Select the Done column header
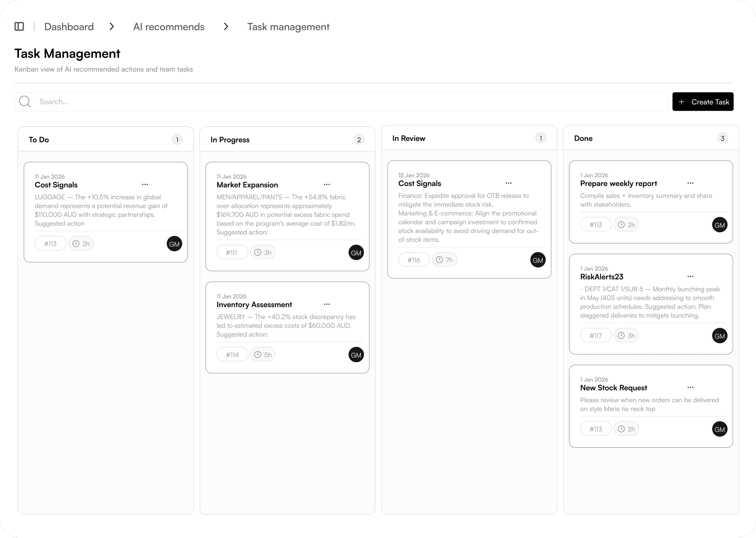Screen dimensions: 756x538 click(583, 138)
